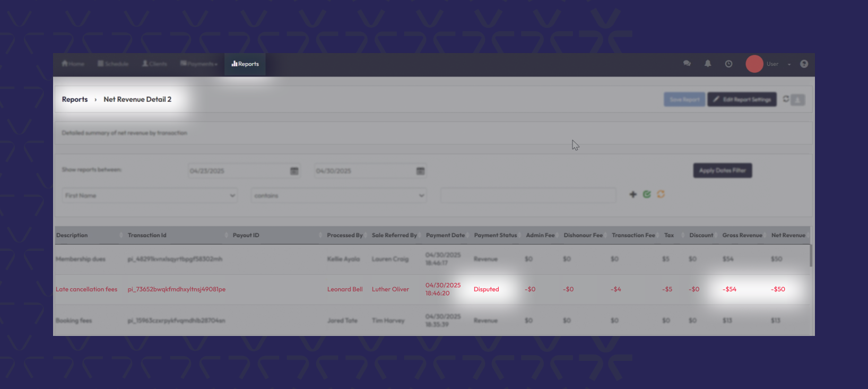Screen dimensions: 868x389
Task: Expand the 'contains' condition dropdown
Action: point(338,195)
